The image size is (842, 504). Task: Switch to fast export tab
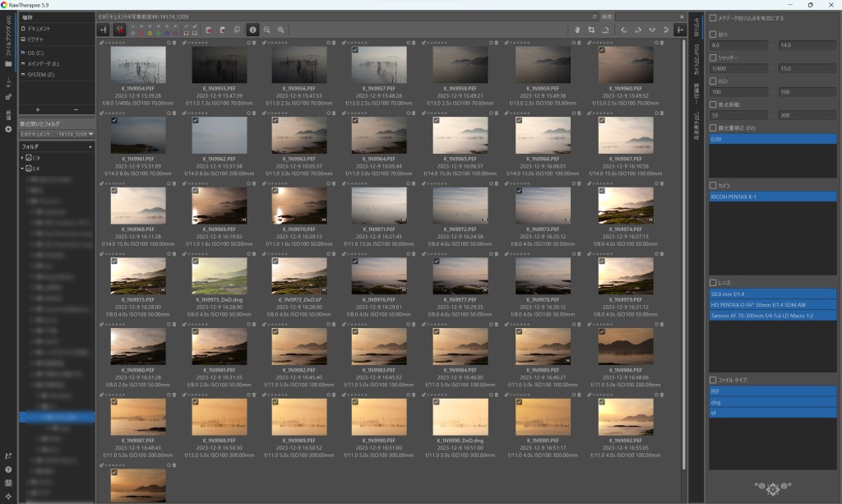click(x=696, y=126)
